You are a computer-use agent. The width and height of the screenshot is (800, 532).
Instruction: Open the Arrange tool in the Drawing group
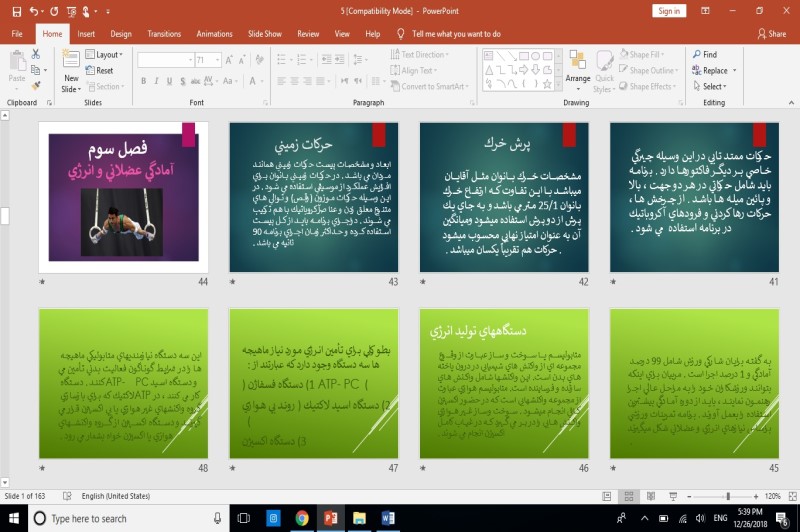[x=577, y=68]
